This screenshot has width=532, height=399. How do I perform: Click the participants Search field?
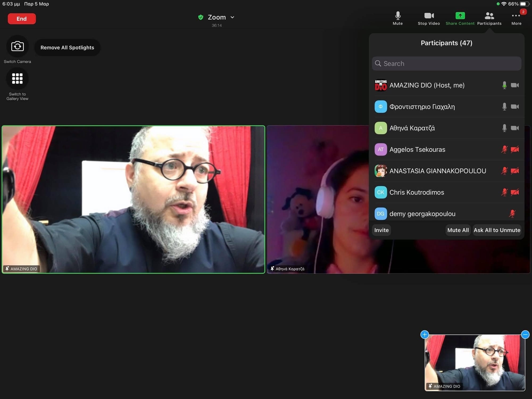click(447, 64)
